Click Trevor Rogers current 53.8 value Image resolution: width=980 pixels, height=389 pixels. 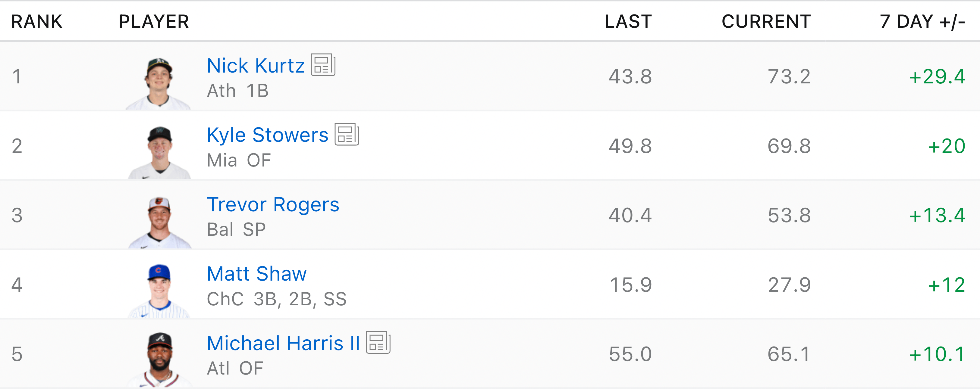click(x=789, y=215)
